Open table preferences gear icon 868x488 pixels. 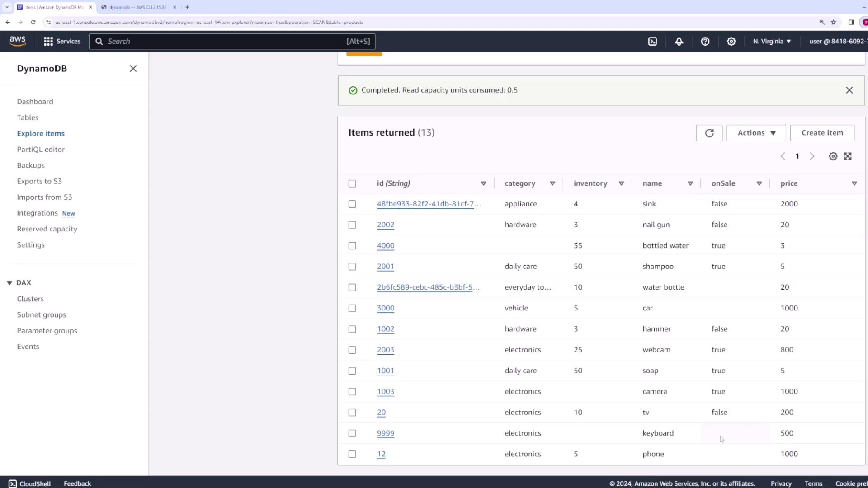click(x=833, y=156)
